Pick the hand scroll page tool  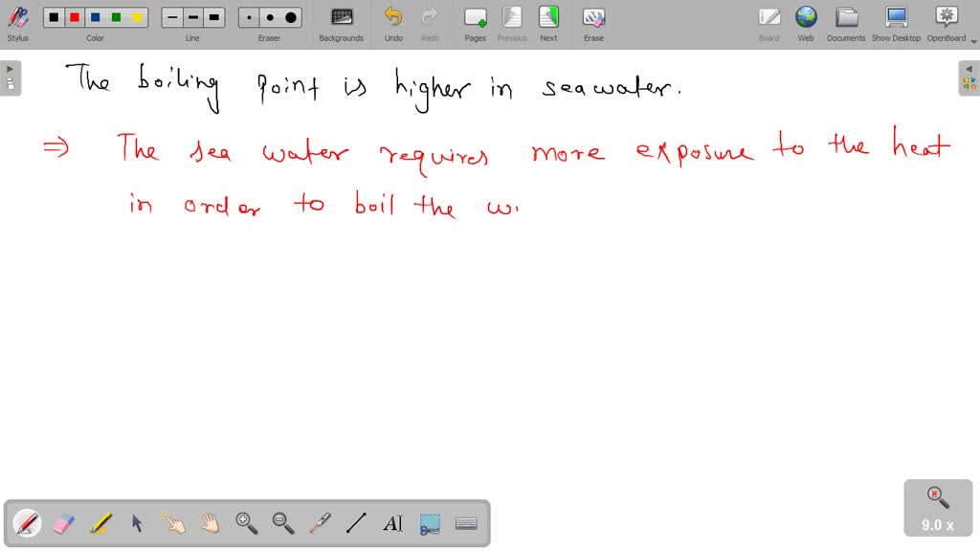pyautogui.click(x=210, y=523)
